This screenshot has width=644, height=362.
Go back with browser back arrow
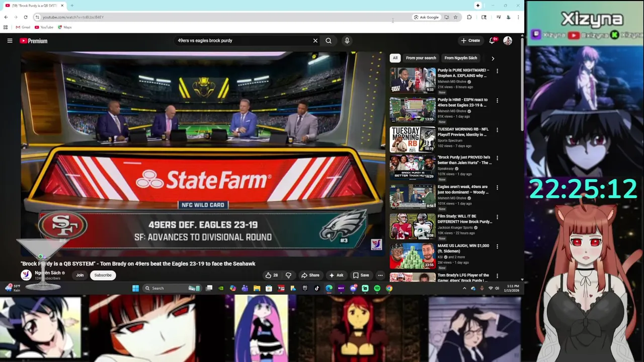point(6,17)
